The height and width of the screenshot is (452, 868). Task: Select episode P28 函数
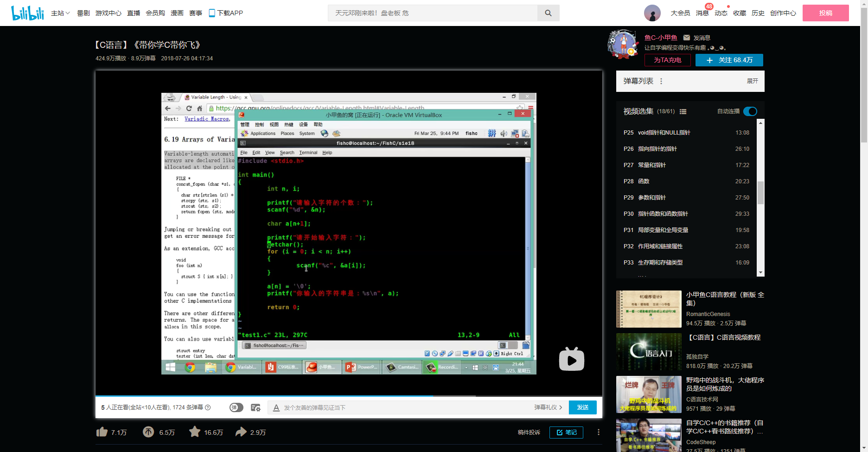pyautogui.click(x=686, y=181)
